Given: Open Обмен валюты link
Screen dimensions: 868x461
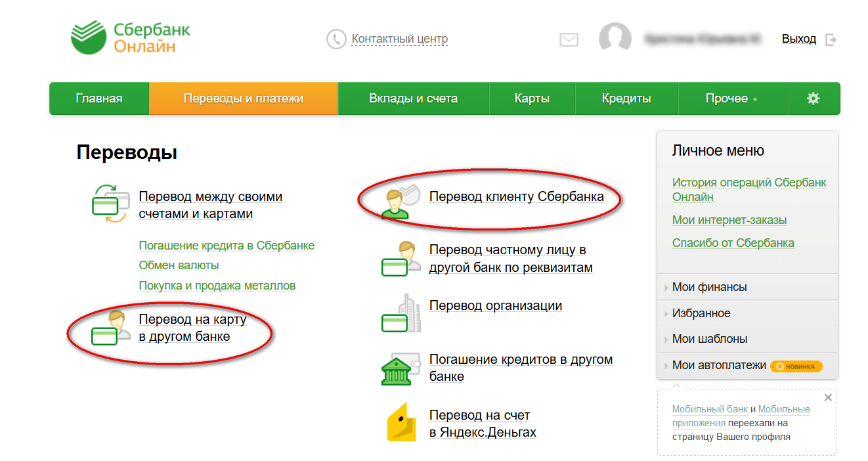Looking at the screenshot, I should (179, 265).
